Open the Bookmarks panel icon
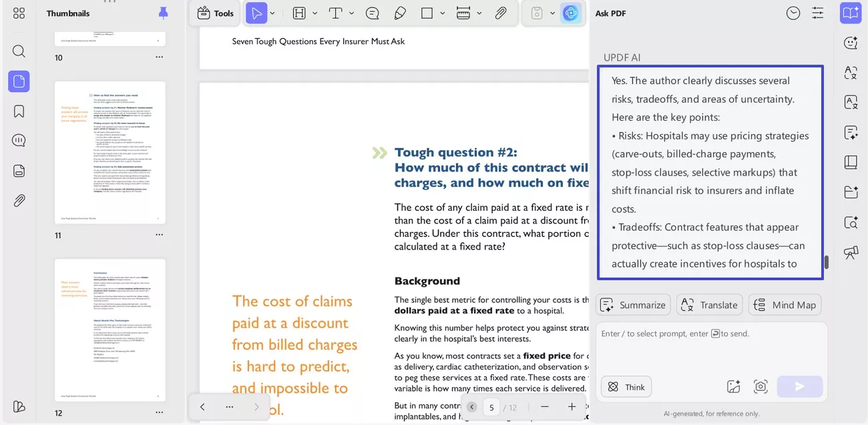868x425 pixels. pyautogui.click(x=19, y=111)
